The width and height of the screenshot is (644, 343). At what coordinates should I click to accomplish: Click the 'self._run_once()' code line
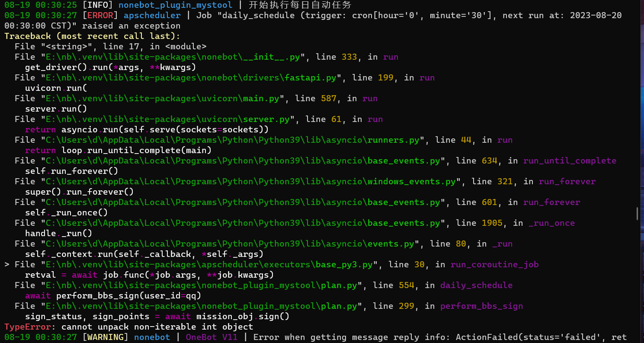coord(67,213)
